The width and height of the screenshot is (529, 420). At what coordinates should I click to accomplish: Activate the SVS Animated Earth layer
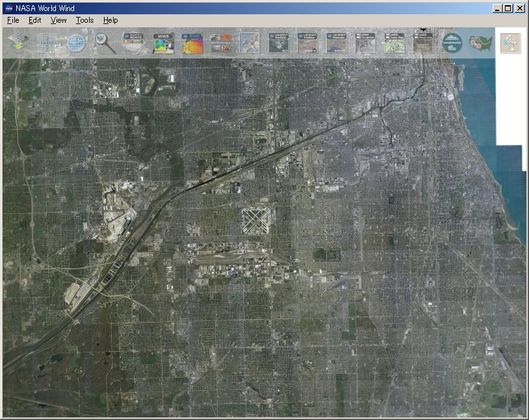191,42
